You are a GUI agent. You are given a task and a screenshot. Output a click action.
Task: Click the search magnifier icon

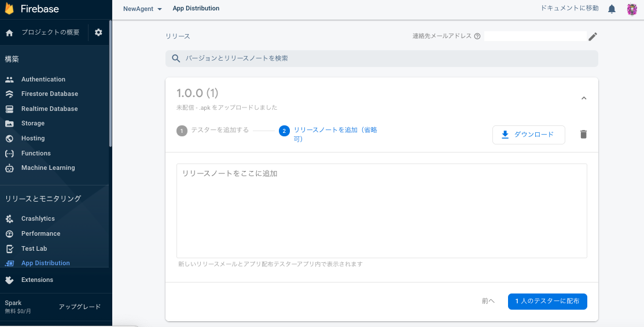(x=176, y=58)
